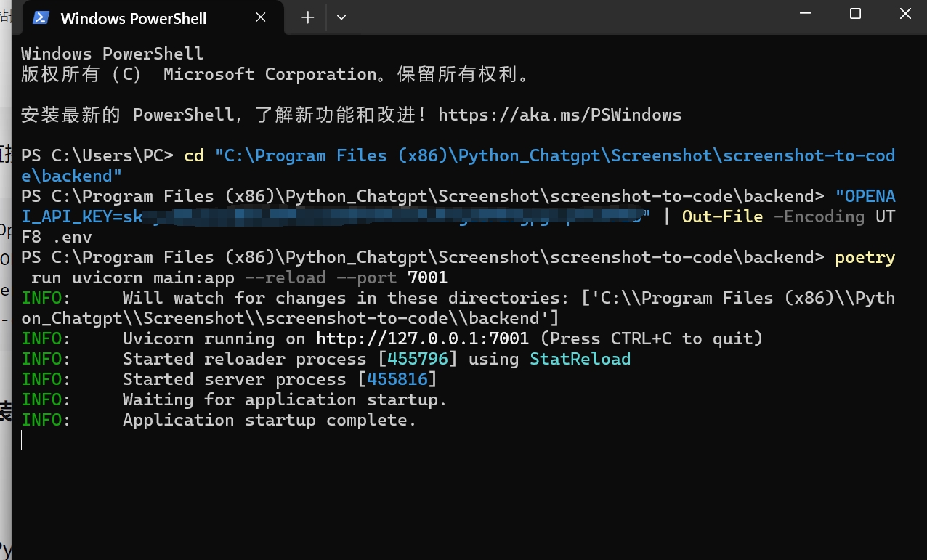Image resolution: width=927 pixels, height=560 pixels.
Task: Open a new tab with the plus icon
Action: click(306, 17)
